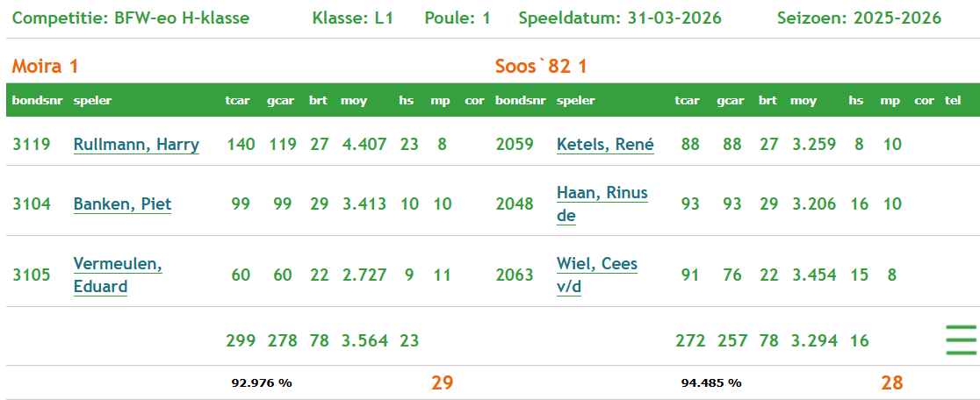Click the tel column header
980x400 pixels.
[952, 100]
